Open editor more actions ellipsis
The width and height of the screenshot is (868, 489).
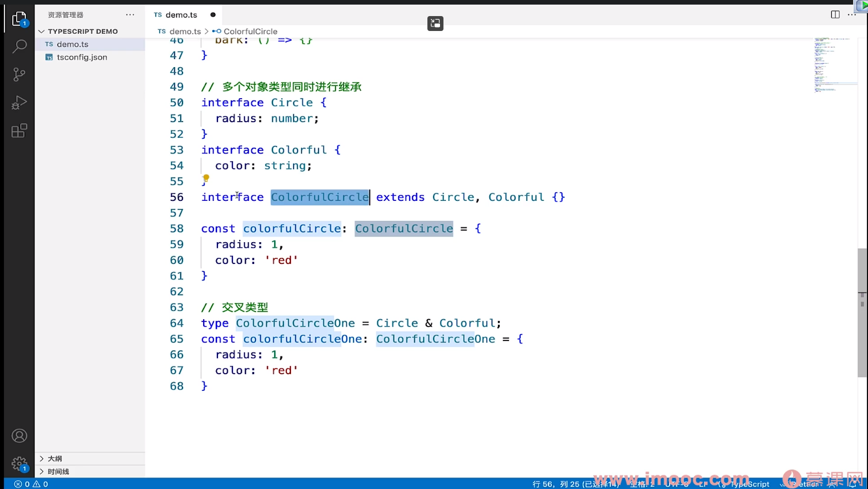pyautogui.click(x=852, y=14)
